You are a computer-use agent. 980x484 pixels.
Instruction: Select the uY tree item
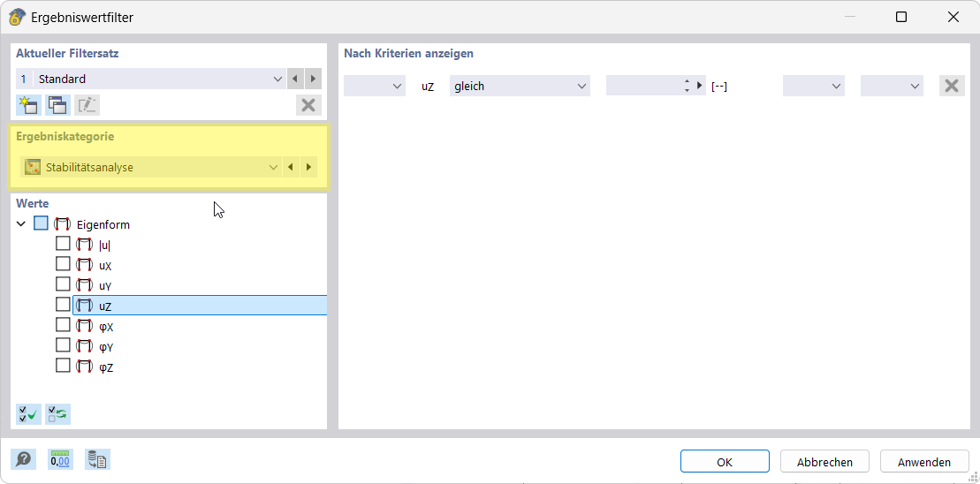coord(105,285)
